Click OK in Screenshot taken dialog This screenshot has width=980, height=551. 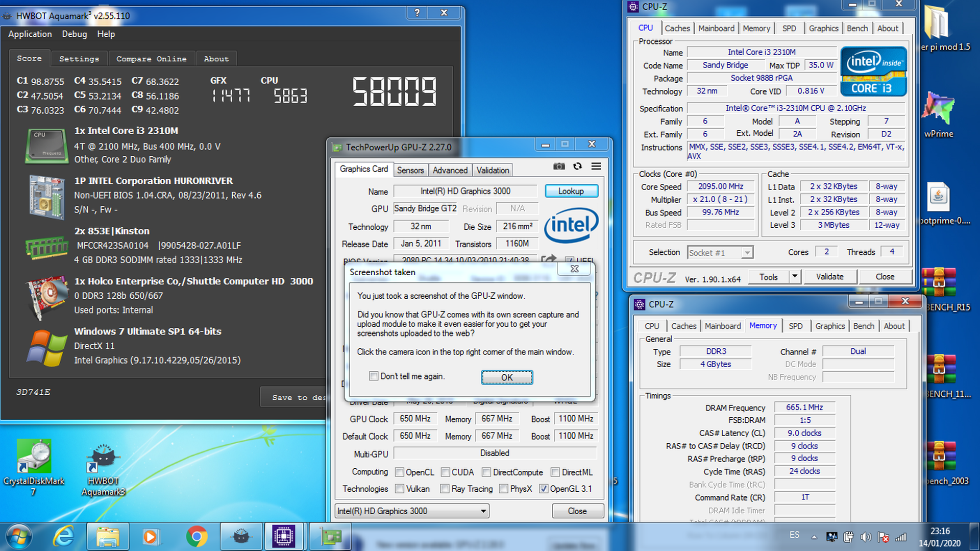pos(507,377)
